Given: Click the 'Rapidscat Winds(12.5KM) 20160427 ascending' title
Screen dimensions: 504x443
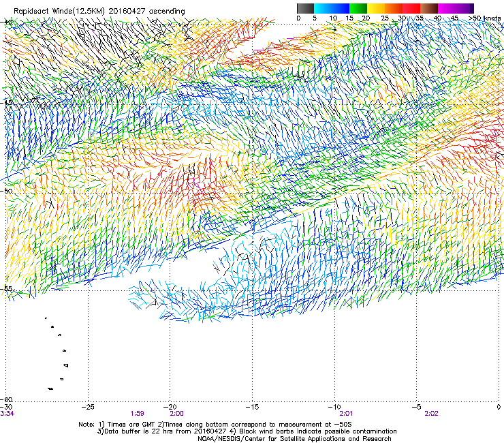Looking at the screenshot, I should pyautogui.click(x=99, y=12).
